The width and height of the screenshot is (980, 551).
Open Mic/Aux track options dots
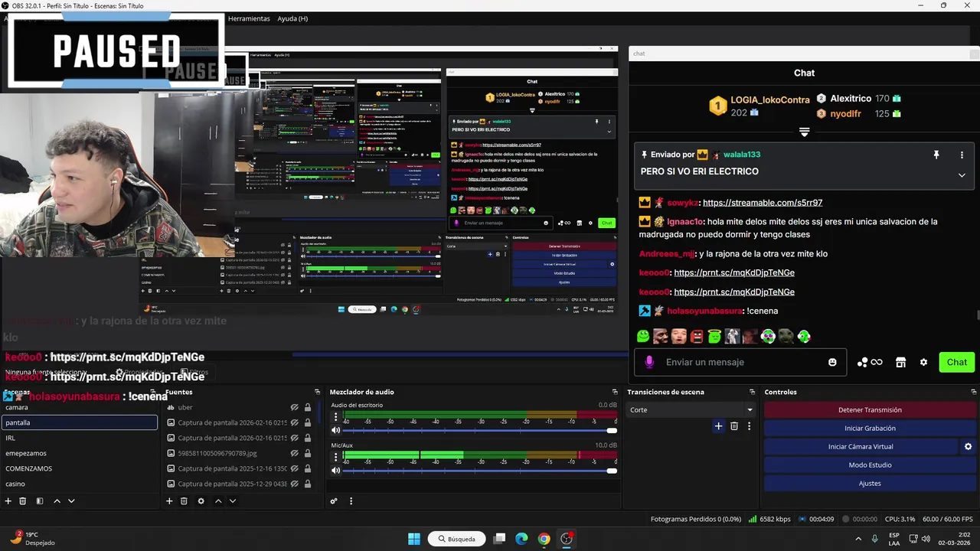pos(335,458)
